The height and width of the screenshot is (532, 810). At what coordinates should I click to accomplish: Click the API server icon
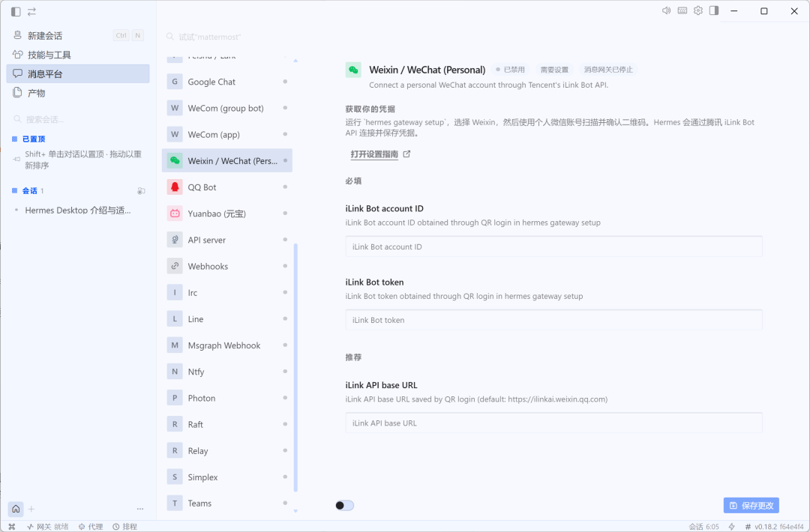175,240
